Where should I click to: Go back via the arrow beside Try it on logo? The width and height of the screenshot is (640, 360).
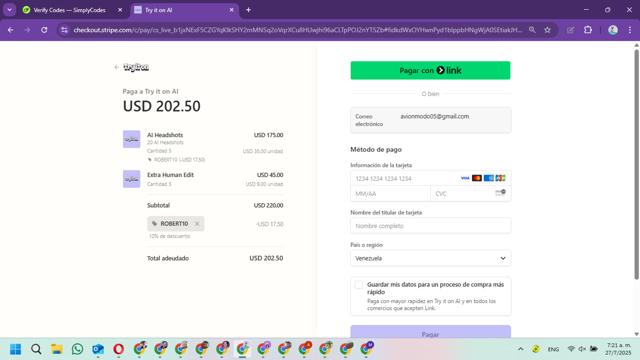click(x=117, y=67)
